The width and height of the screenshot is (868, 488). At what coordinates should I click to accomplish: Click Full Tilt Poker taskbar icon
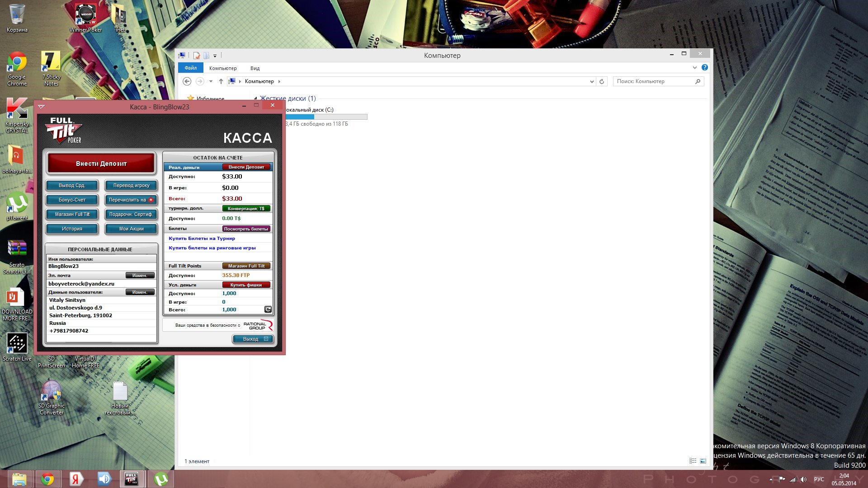(132, 479)
